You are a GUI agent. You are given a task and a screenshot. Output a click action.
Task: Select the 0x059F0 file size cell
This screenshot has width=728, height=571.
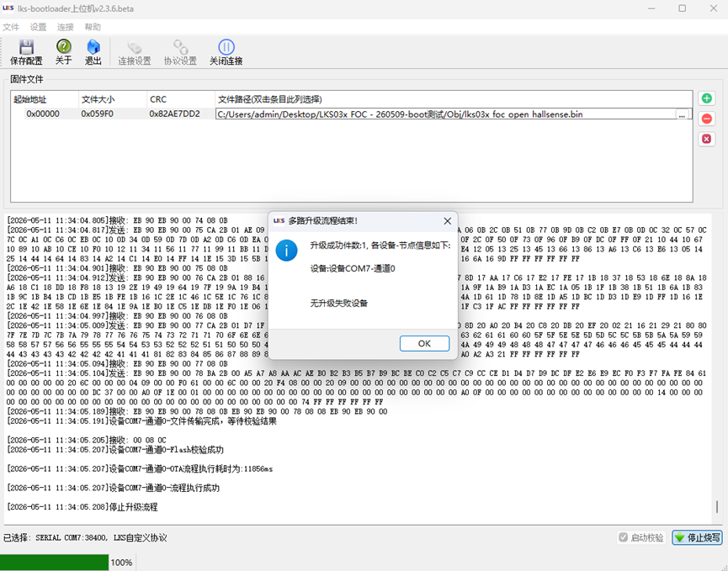coord(97,114)
